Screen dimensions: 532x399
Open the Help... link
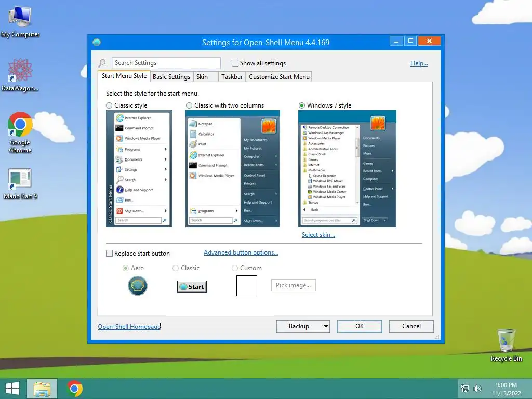tap(419, 63)
